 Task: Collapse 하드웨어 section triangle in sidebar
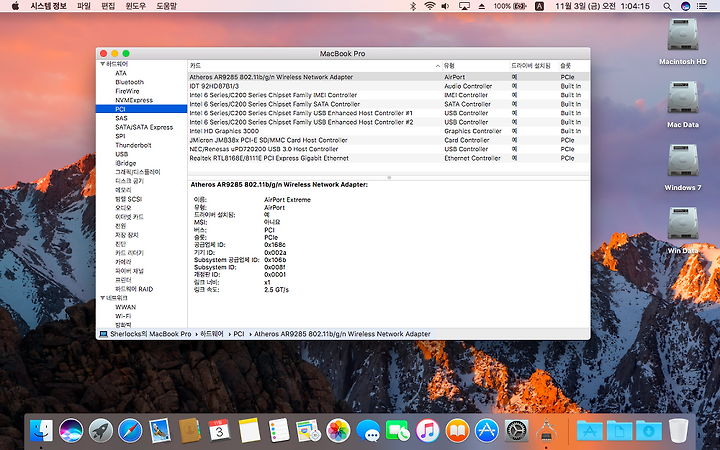tap(102, 64)
